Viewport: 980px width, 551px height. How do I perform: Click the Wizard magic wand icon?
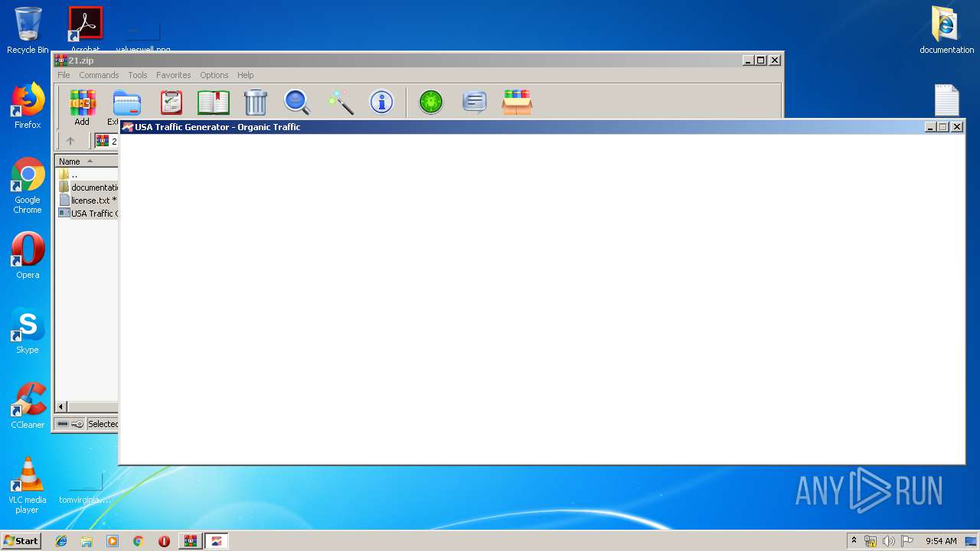click(x=340, y=102)
